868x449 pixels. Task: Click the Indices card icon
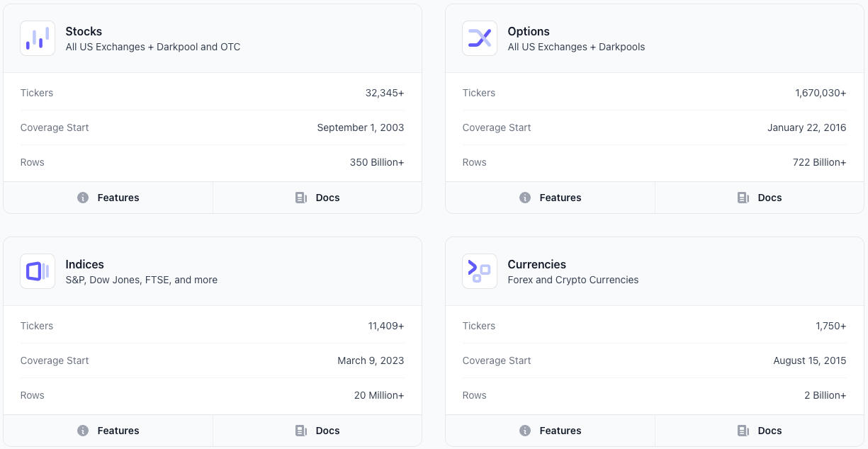pos(38,271)
